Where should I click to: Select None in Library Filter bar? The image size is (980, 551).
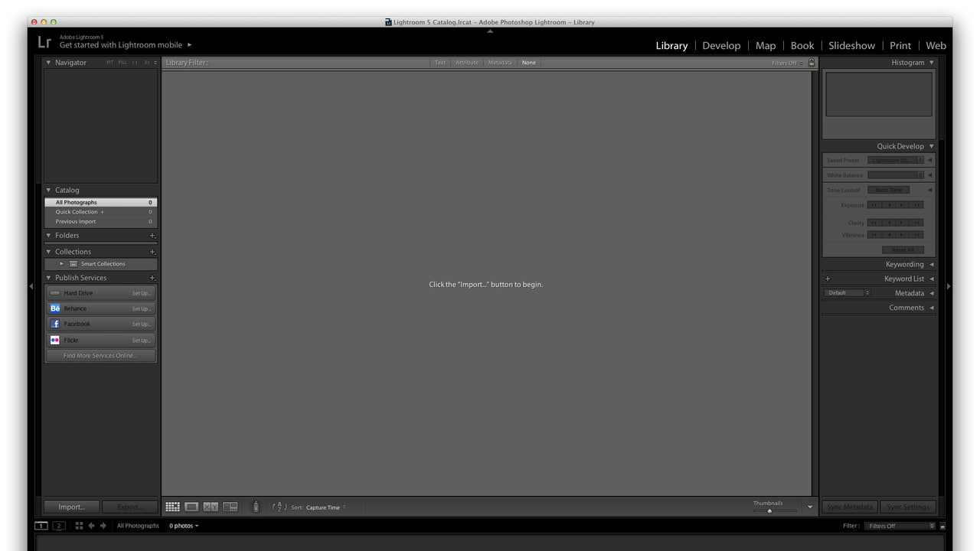(529, 63)
